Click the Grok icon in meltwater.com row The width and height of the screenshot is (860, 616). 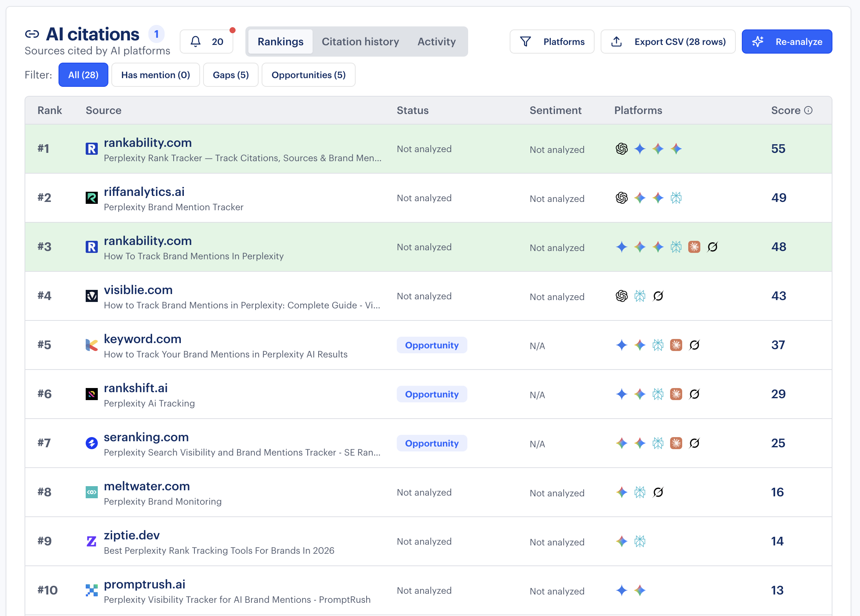coord(658,492)
